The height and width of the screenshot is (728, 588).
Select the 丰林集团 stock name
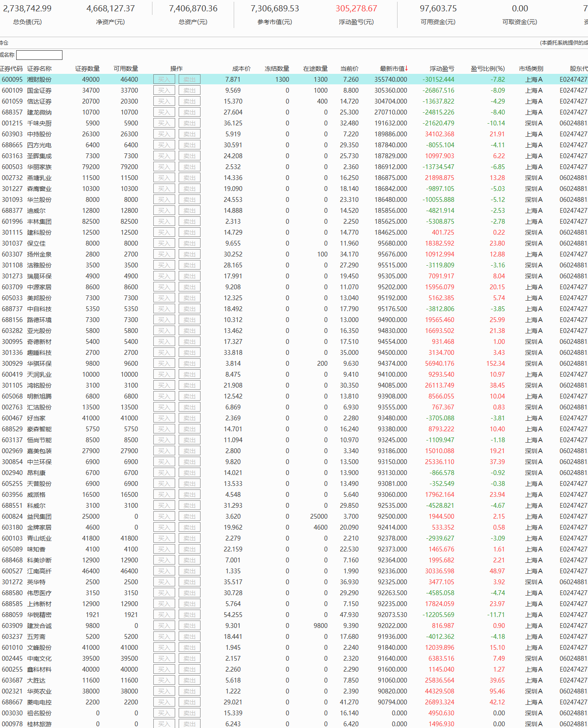[x=39, y=222]
